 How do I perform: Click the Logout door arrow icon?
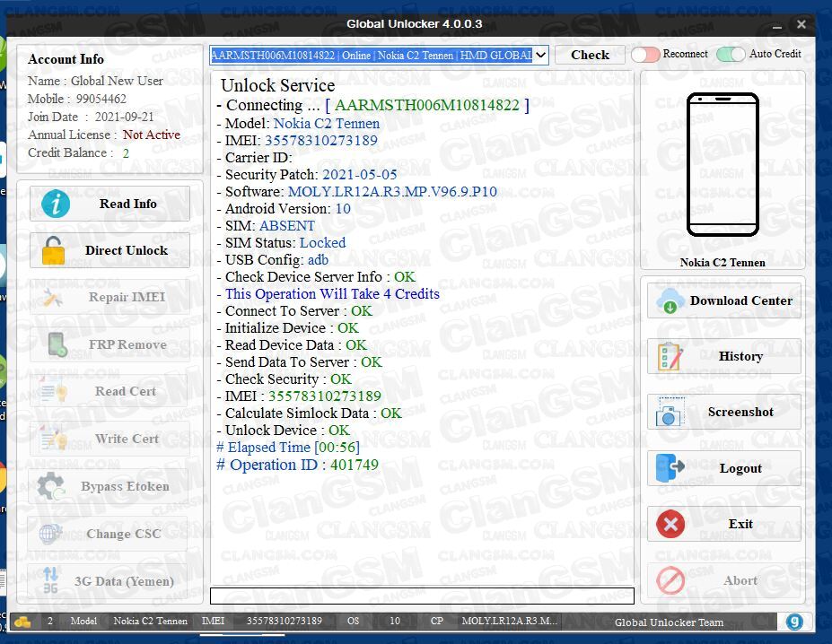pyautogui.click(x=670, y=468)
